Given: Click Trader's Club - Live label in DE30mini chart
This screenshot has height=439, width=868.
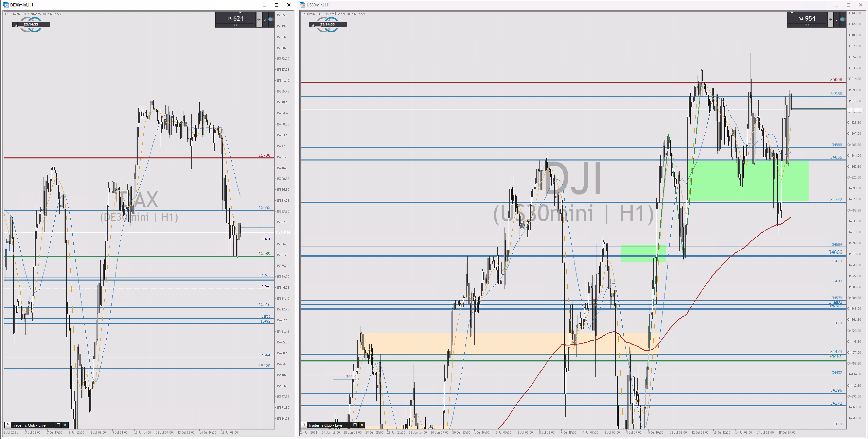Looking at the screenshot, I should [x=29, y=425].
